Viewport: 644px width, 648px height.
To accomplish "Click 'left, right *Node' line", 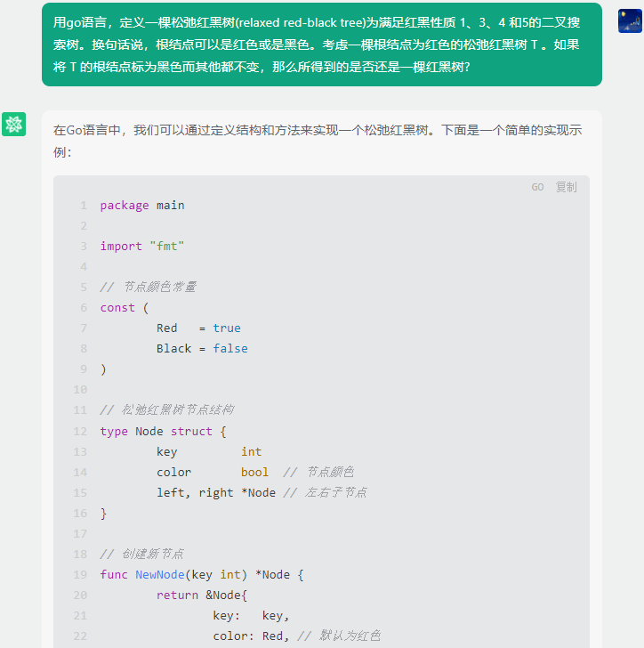I will (216, 493).
